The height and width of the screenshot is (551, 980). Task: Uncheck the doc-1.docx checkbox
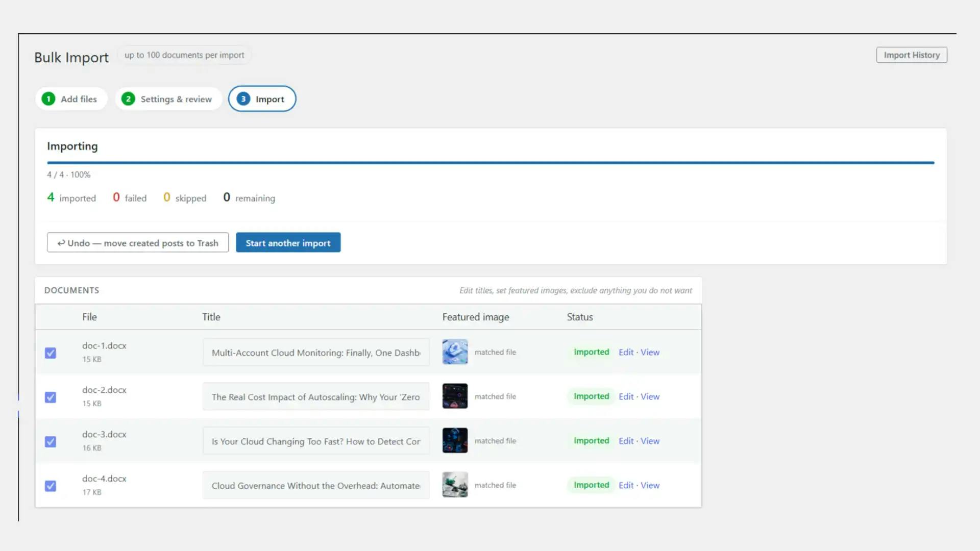point(51,353)
